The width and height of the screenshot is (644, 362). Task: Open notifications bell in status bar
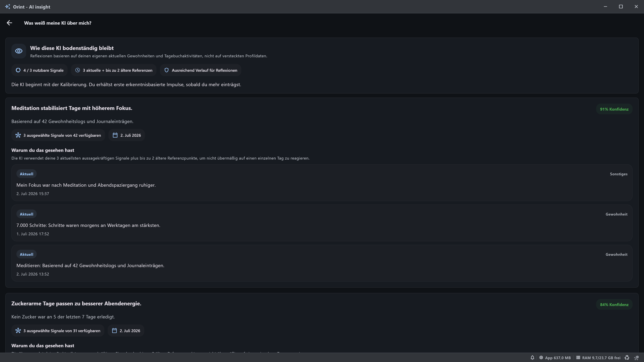[x=532, y=358]
